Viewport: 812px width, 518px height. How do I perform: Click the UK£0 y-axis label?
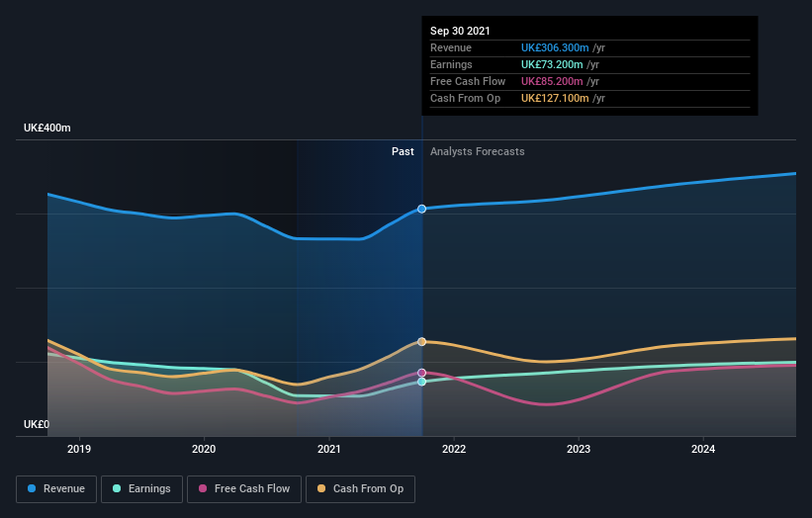[x=37, y=424]
